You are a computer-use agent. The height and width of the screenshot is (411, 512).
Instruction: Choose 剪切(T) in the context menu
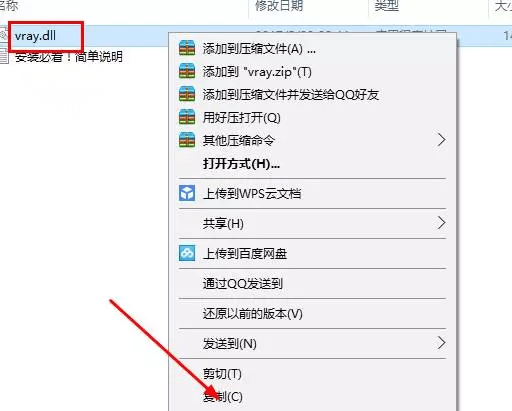(222, 374)
